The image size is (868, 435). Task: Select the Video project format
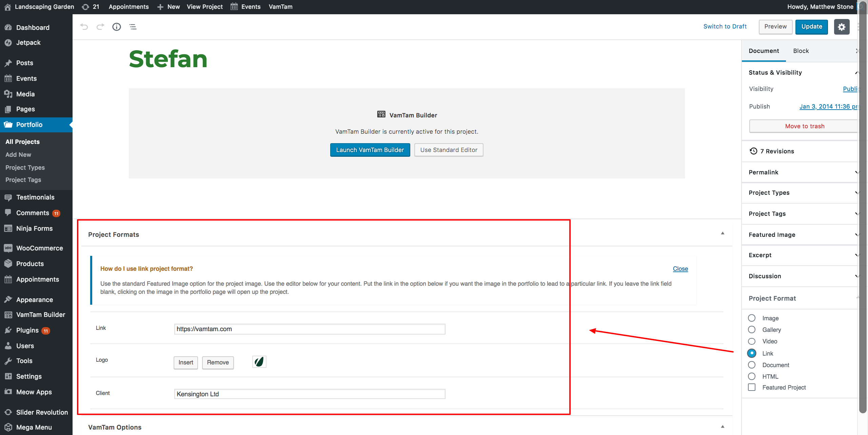[x=752, y=341]
